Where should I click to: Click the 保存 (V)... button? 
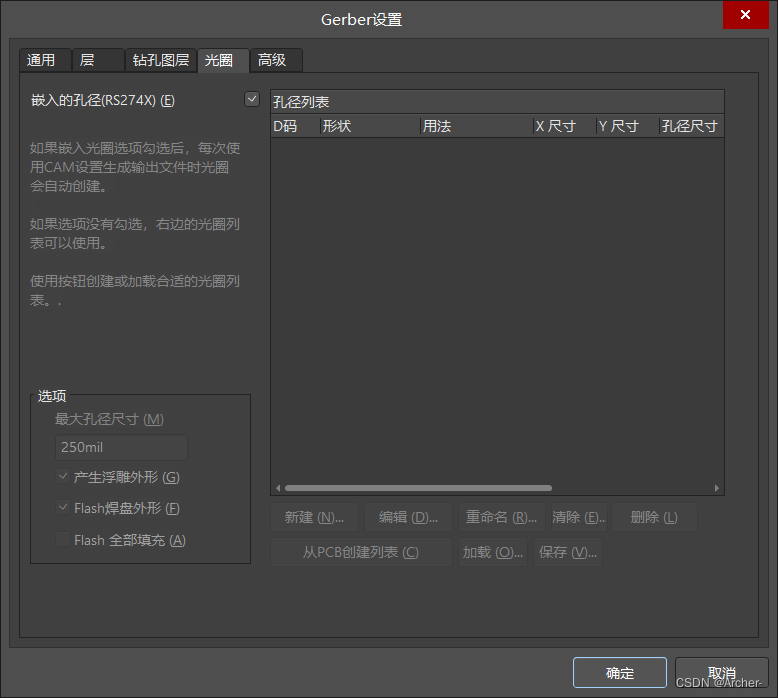(568, 552)
